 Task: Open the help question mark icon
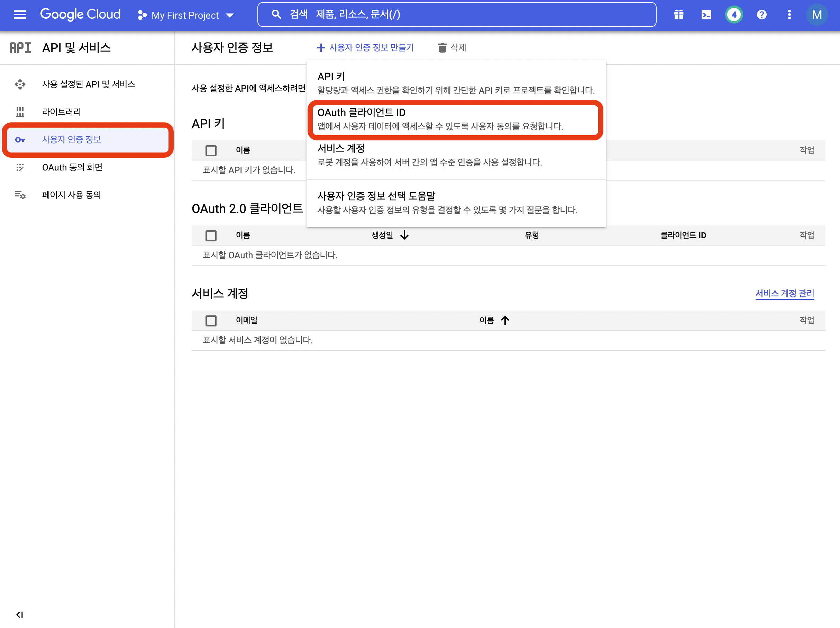point(761,15)
